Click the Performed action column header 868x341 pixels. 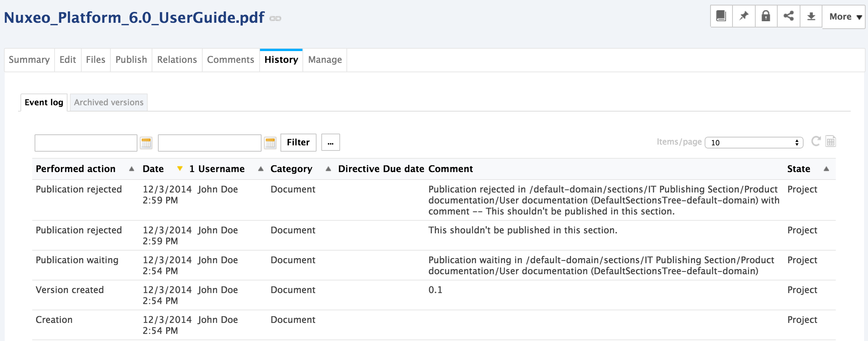point(75,169)
